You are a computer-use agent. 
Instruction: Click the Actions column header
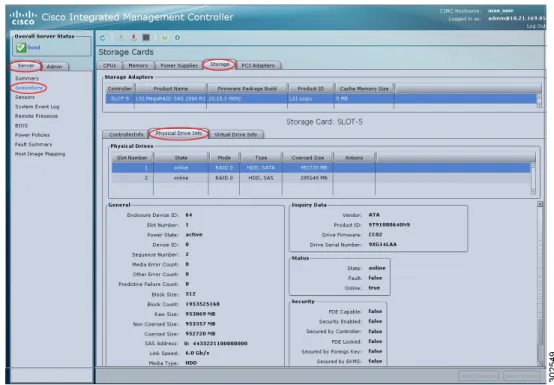tap(354, 158)
